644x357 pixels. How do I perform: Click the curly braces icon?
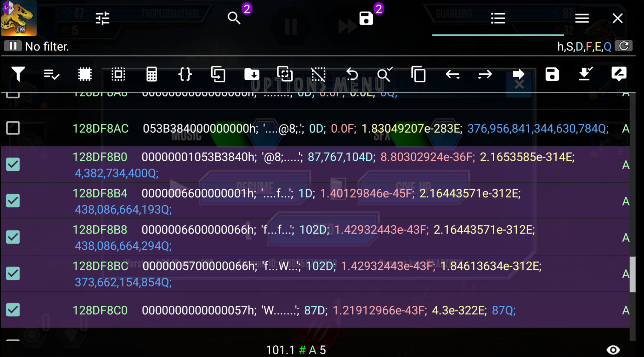click(185, 74)
